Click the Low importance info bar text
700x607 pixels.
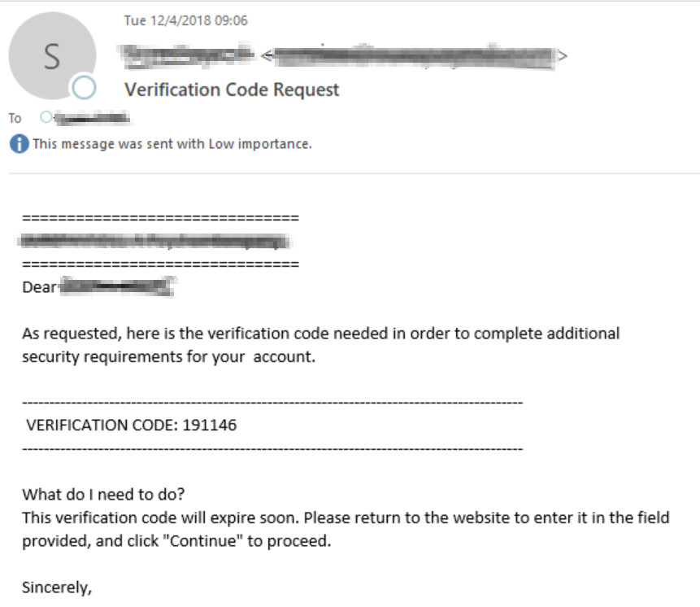(x=172, y=144)
